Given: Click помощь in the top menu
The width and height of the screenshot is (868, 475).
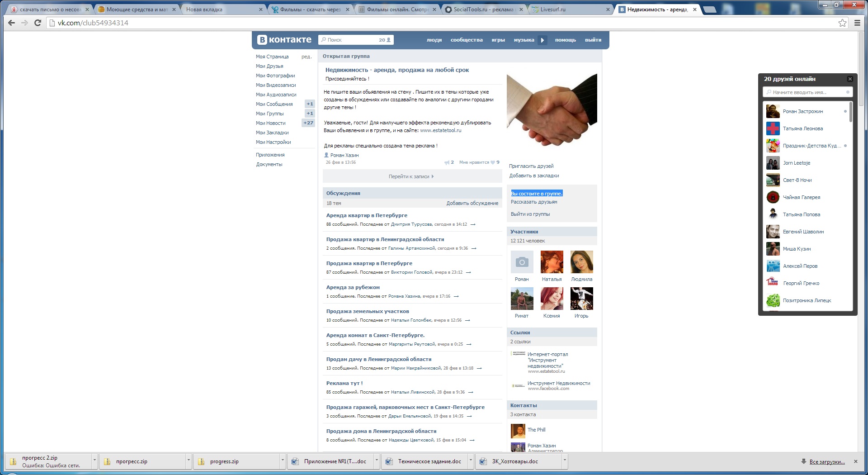Looking at the screenshot, I should pyautogui.click(x=566, y=40).
